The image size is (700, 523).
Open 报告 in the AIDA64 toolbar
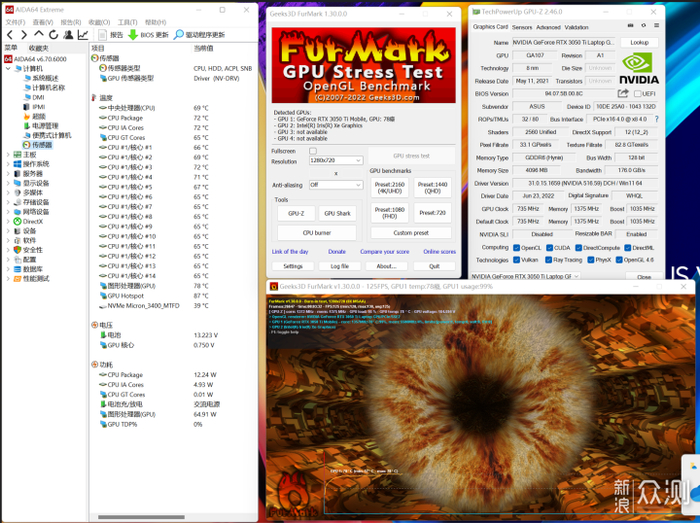point(111,35)
